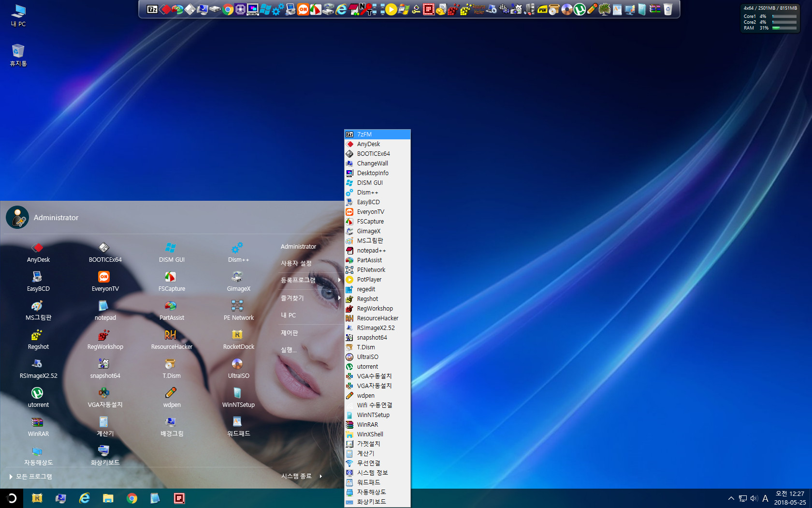The width and height of the screenshot is (812, 508).
Task: Open DISM GUI tile in start menu
Action: click(172, 253)
